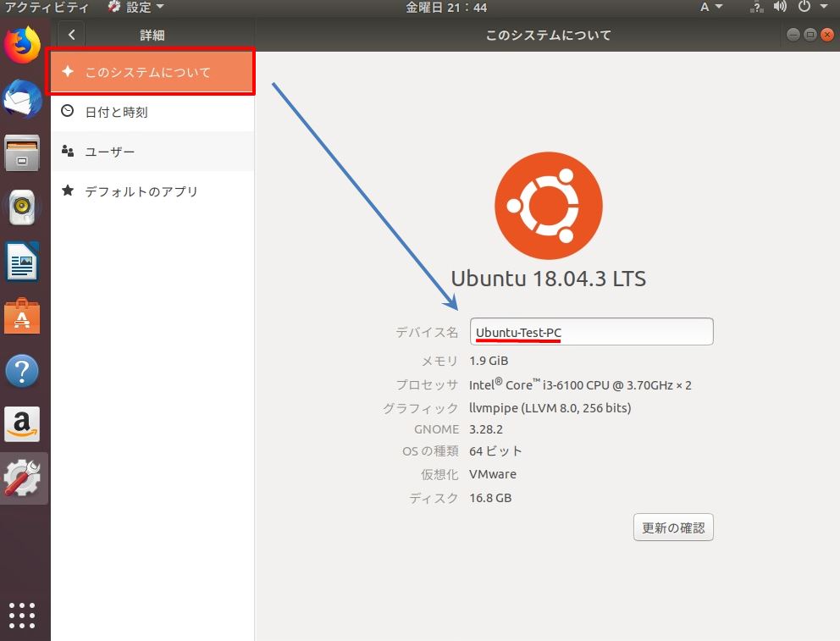This screenshot has width=840, height=641.
Task: Open the Files manager dock icon
Action: 23,153
